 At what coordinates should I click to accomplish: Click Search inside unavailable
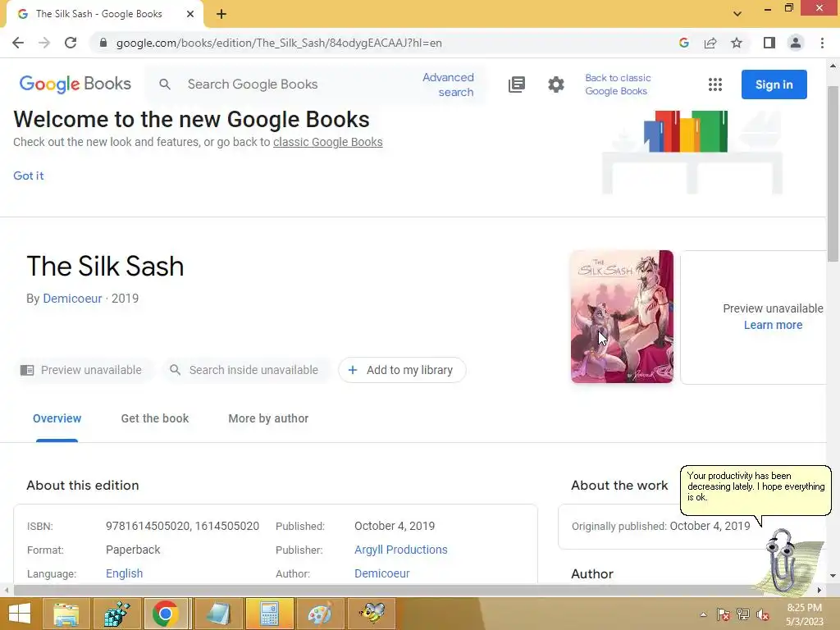[x=244, y=370]
